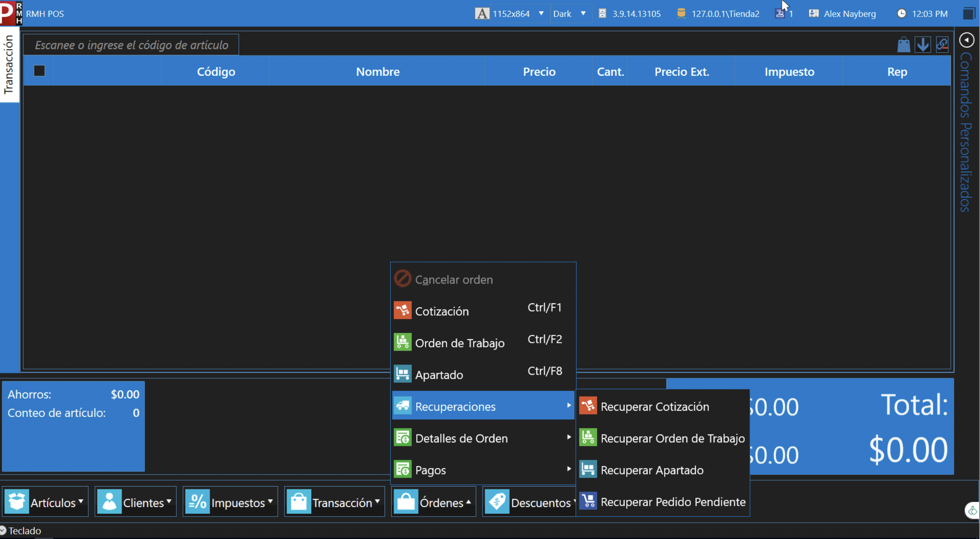
Task: Click the Recuperar Cotización icon
Action: pos(588,406)
